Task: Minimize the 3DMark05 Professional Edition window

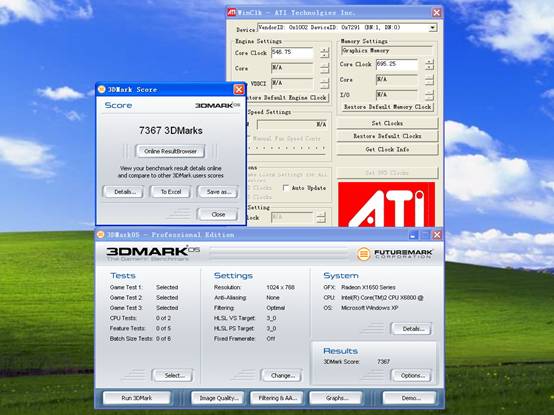Action: click(413, 235)
